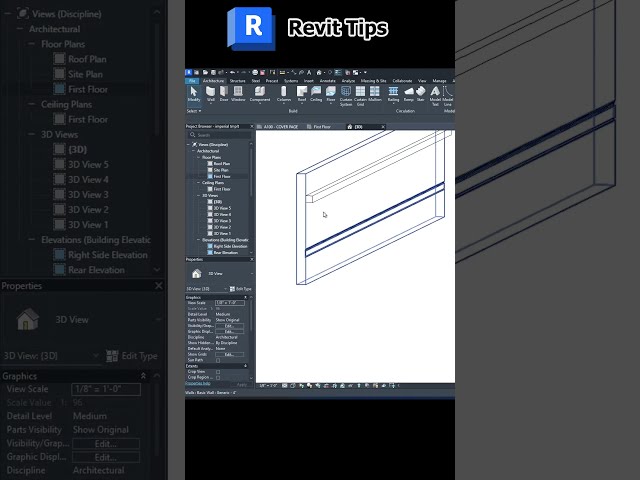
Task: Switch to the First Floor view tab
Action: click(322, 127)
